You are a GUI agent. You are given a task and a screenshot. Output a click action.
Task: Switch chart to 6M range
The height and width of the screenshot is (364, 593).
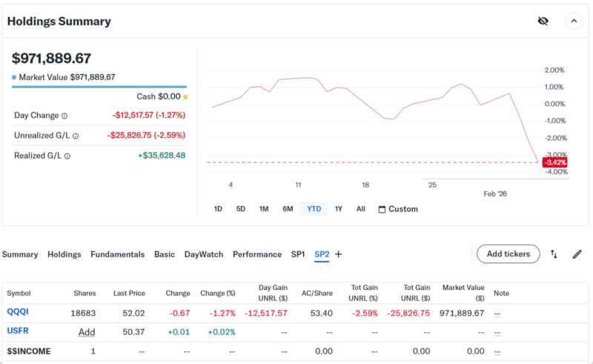(288, 209)
